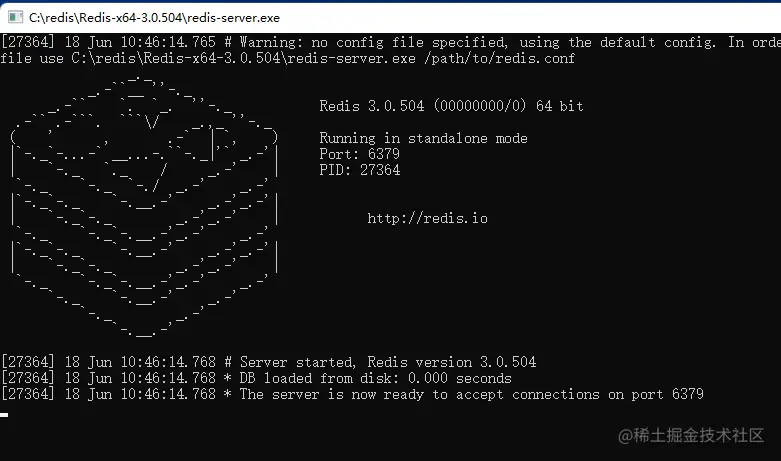Click the 'DB loaded from disk: 0.000 seconds' line
Image resolution: width=781 pixels, height=461 pixels.
[x=256, y=378]
